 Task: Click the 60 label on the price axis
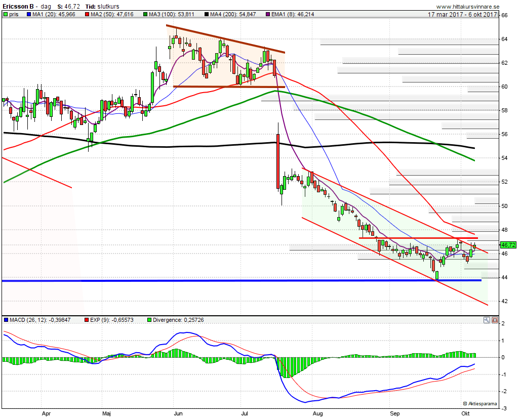pos(504,87)
